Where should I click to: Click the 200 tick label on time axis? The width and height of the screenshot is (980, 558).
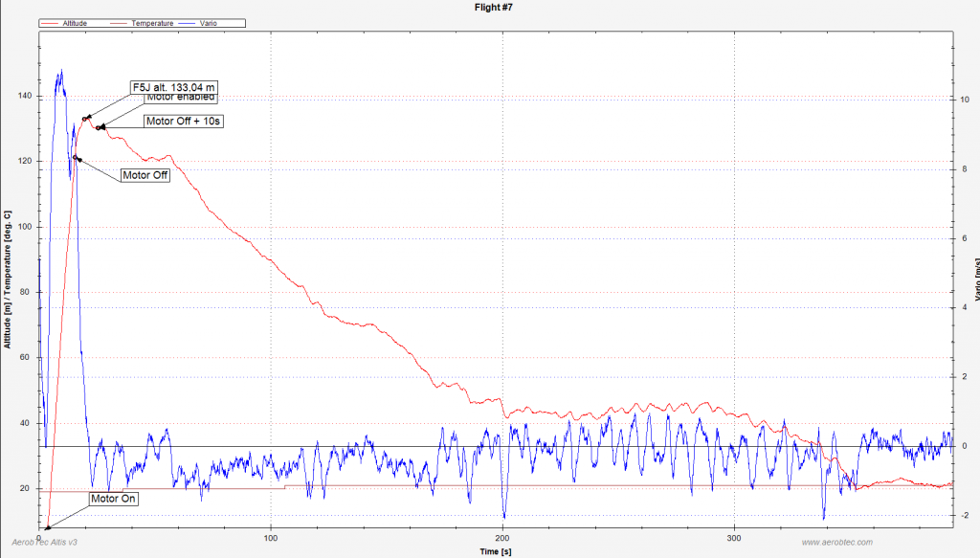click(x=502, y=536)
